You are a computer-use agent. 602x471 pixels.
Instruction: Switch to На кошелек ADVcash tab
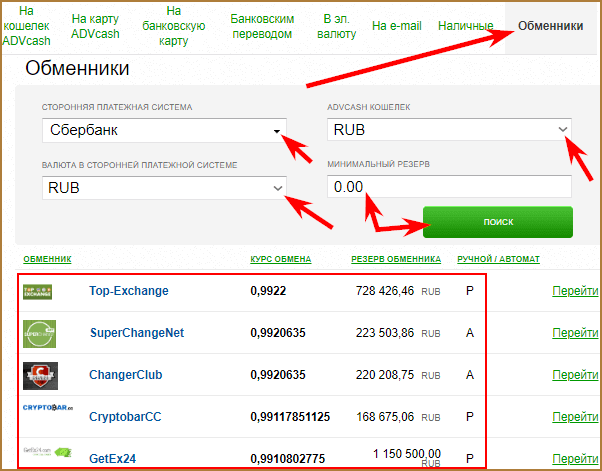[26, 26]
